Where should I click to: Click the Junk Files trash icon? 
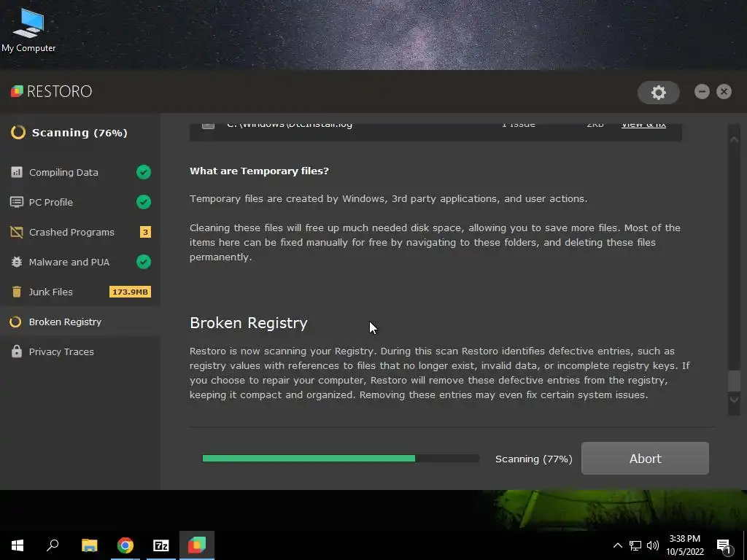17,292
